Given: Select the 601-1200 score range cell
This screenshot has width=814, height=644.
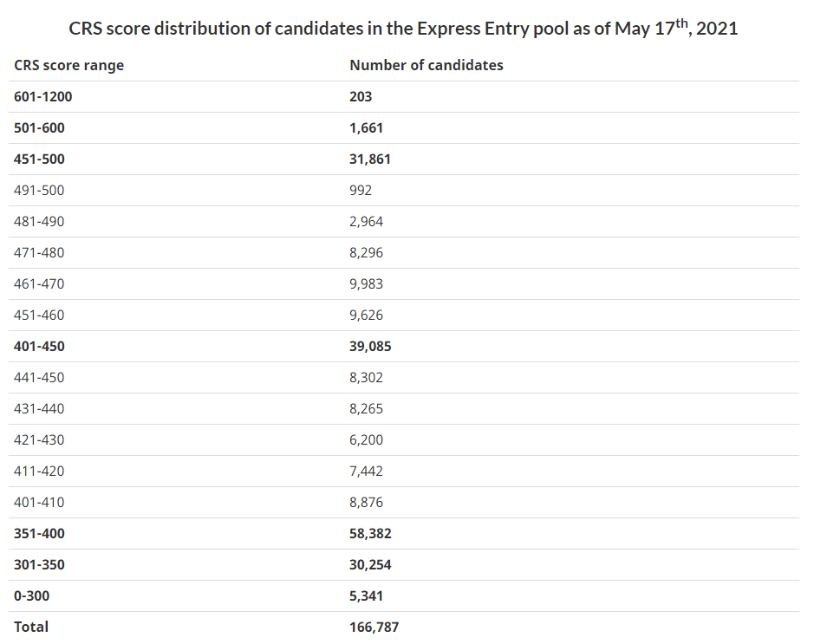Looking at the screenshot, I should click(43, 96).
